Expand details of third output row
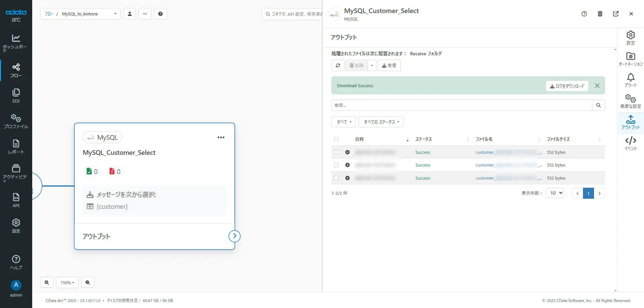 click(347, 178)
